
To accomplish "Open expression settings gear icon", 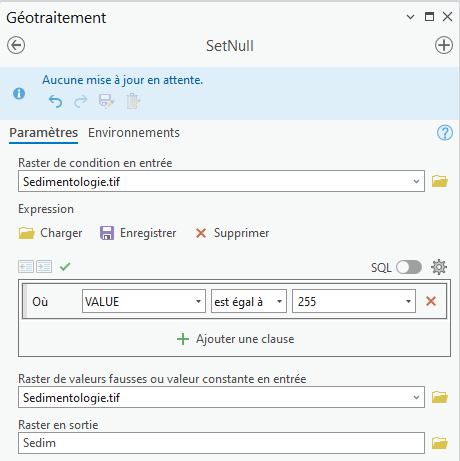I will point(439,267).
